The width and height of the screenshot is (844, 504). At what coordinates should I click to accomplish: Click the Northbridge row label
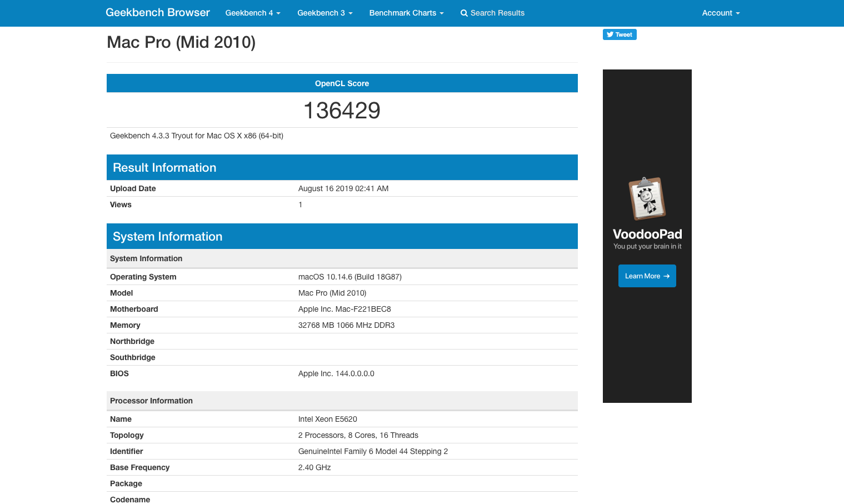132,341
